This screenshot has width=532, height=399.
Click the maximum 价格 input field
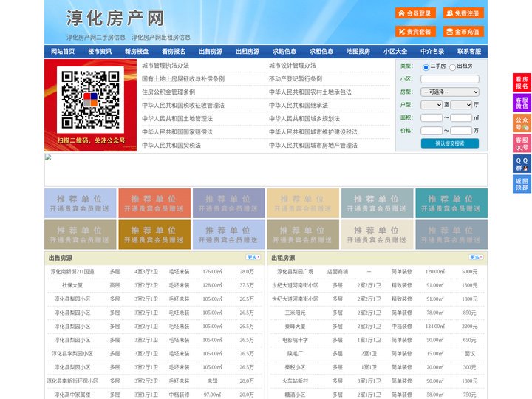(x=461, y=131)
